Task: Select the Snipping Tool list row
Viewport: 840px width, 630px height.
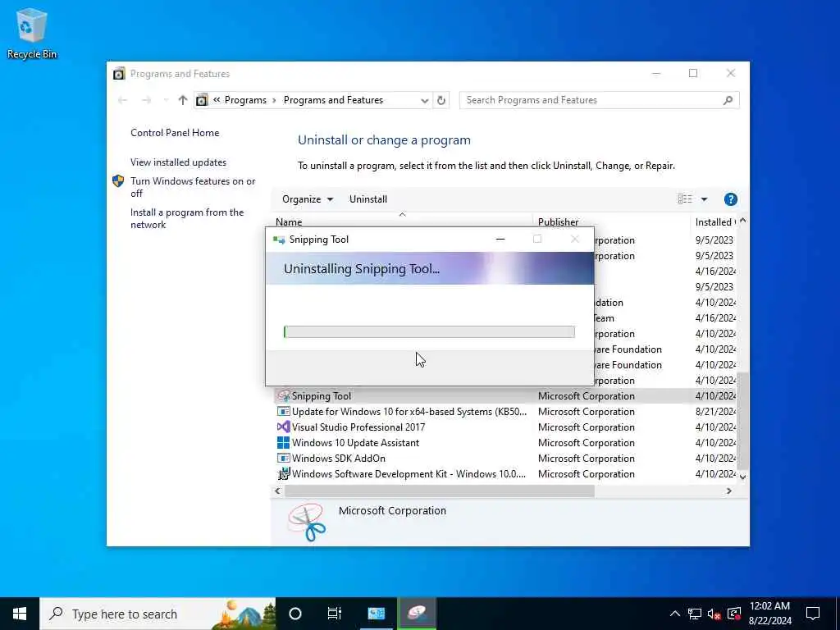Action: click(x=505, y=396)
